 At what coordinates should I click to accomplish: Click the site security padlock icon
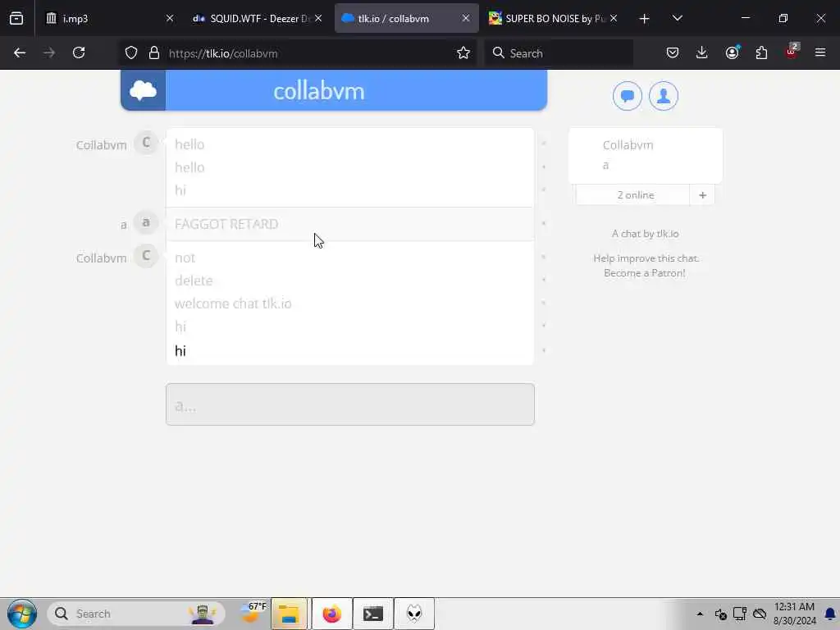(x=154, y=52)
